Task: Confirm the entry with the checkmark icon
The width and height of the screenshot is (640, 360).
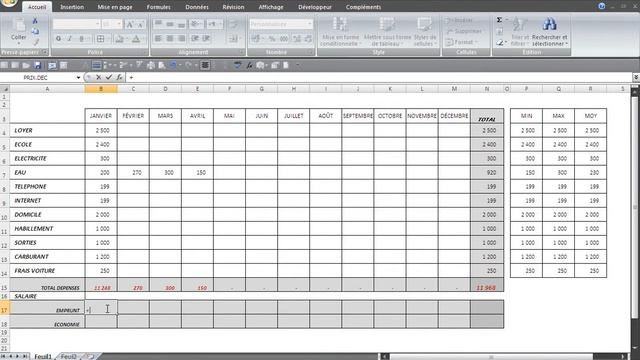Action: tap(109, 77)
